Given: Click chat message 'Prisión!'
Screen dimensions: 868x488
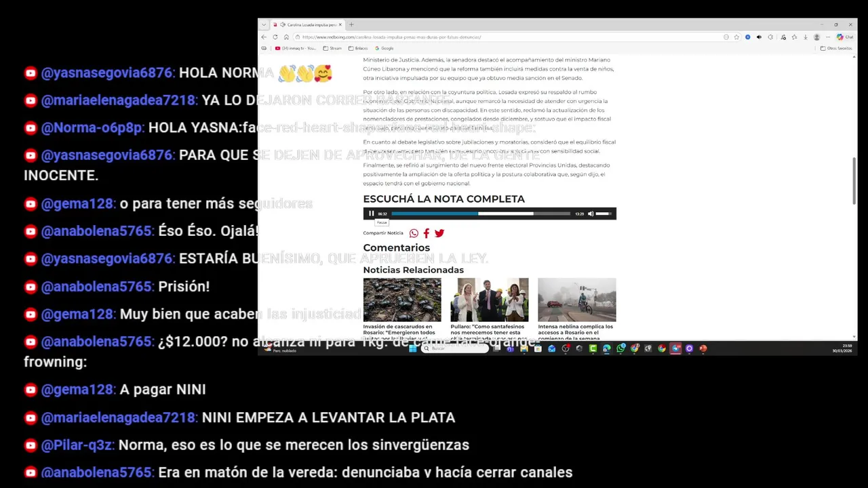Looking at the screenshot, I should click(184, 287).
